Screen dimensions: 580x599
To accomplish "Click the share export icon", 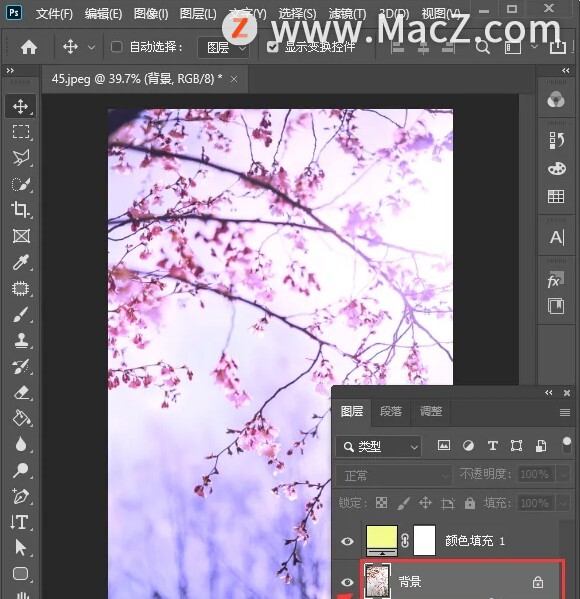I will coord(557,47).
